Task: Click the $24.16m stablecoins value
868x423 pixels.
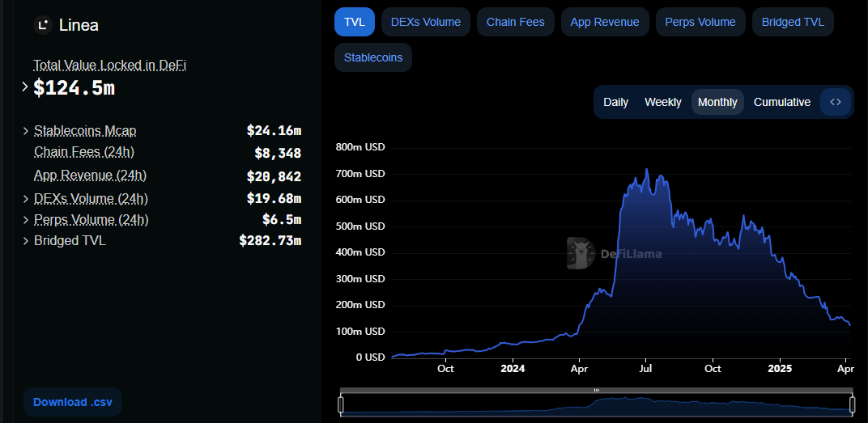Action: 274,131
